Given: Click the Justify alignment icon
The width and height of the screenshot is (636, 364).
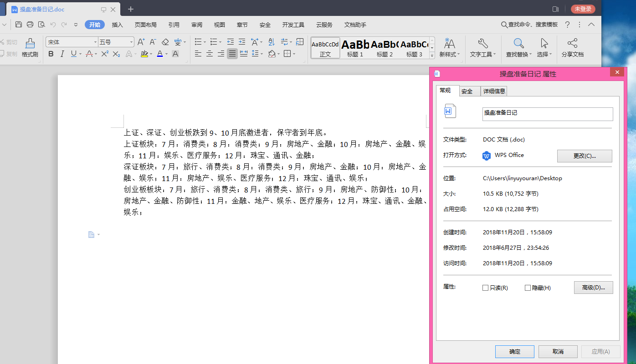Looking at the screenshot, I should coord(232,54).
